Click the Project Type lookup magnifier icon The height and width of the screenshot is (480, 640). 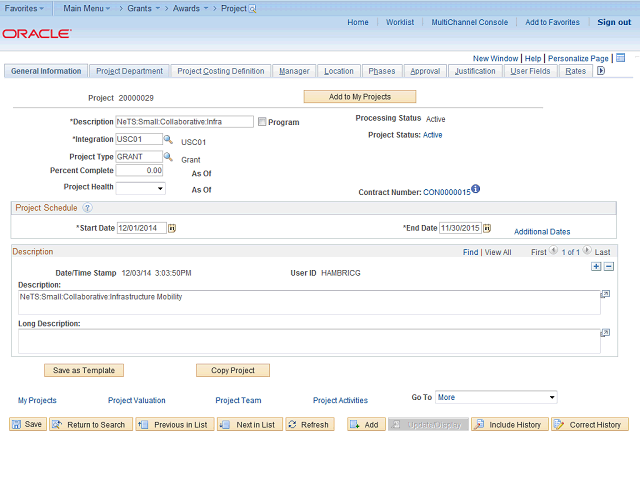[168, 157]
